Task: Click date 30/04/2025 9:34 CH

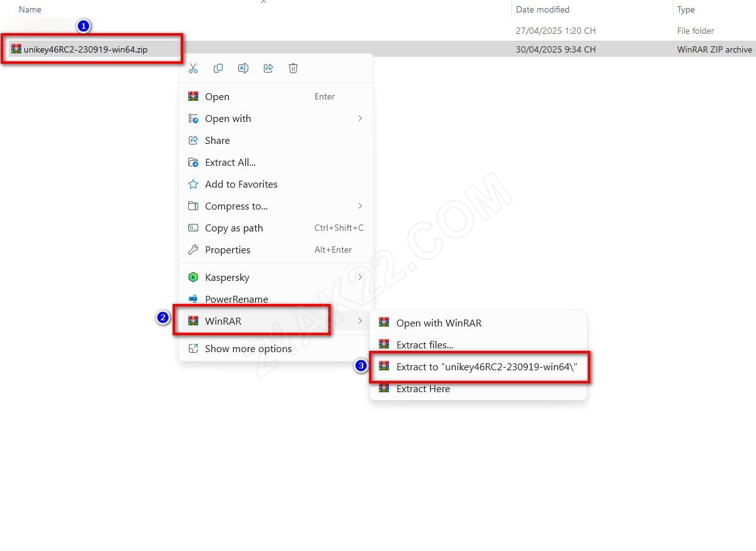Action: (x=556, y=49)
